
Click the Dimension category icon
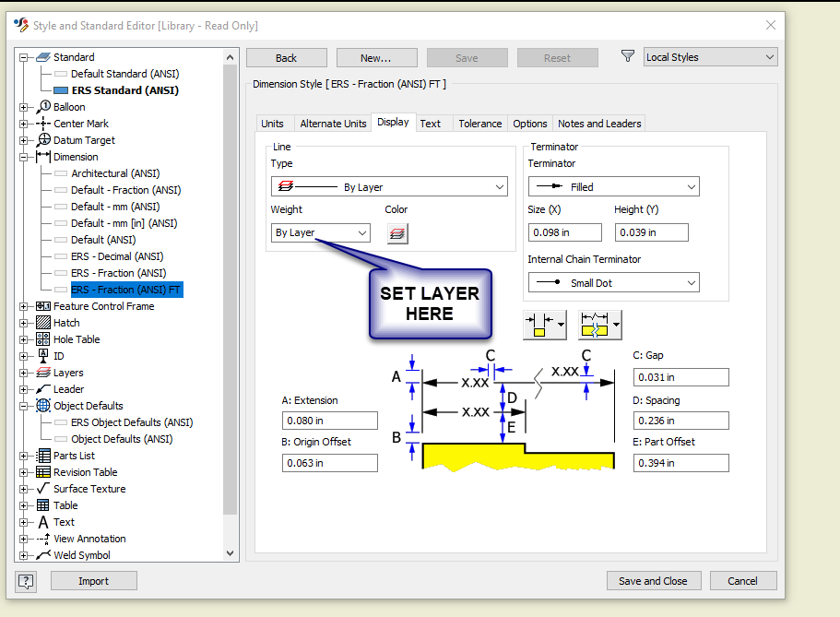(x=43, y=157)
